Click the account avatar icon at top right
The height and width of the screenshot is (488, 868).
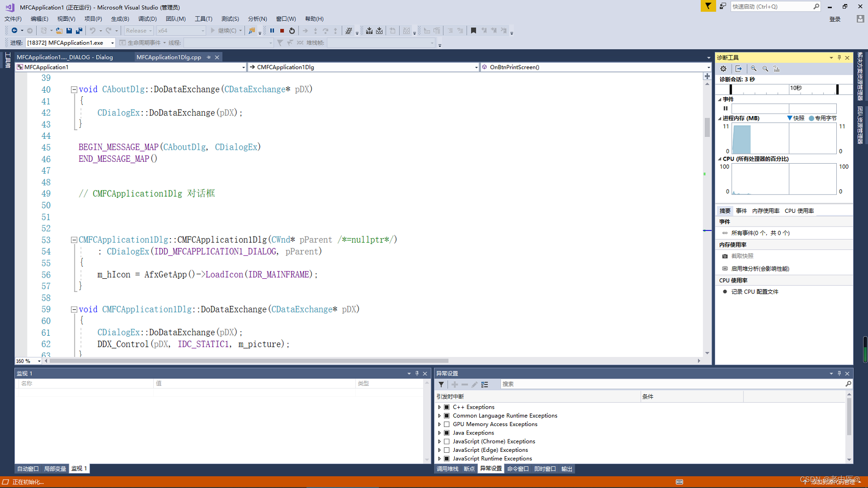(860, 19)
